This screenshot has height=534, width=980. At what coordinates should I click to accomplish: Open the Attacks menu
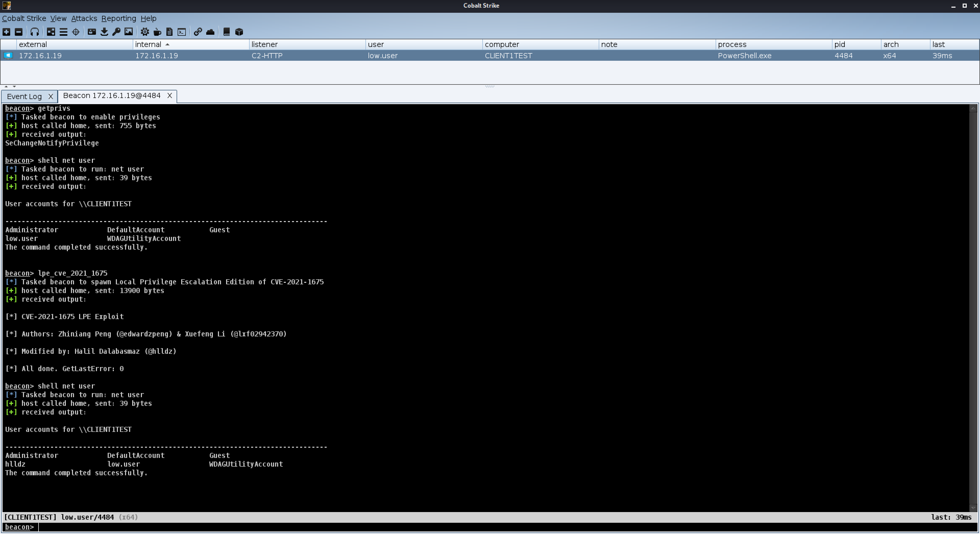pos(84,18)
